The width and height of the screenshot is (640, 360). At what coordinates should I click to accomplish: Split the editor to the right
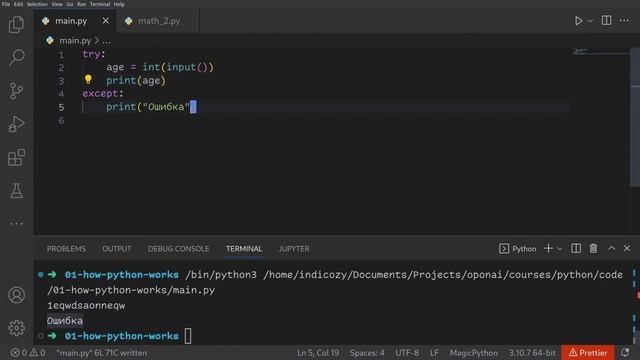click(x=607, y=20)
